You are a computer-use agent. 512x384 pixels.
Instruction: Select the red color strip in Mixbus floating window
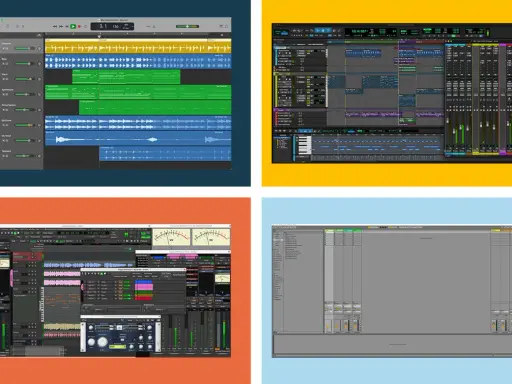144,298
